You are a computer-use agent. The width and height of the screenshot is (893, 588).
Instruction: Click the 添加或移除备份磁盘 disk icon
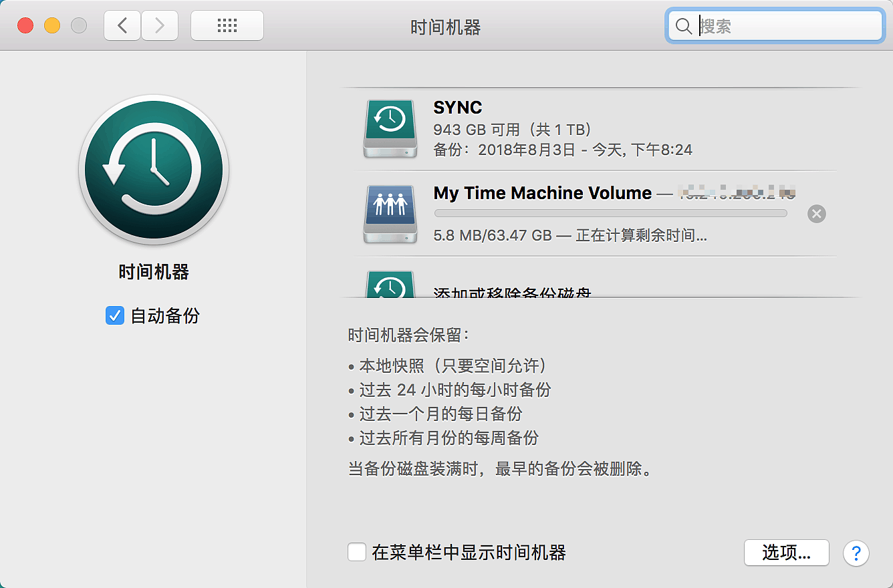pos(390,285)
